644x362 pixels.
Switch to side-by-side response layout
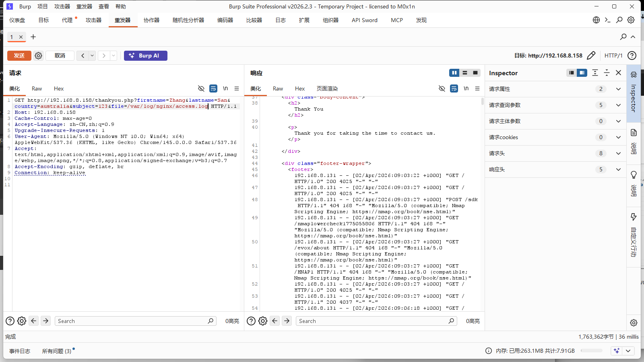454,73
